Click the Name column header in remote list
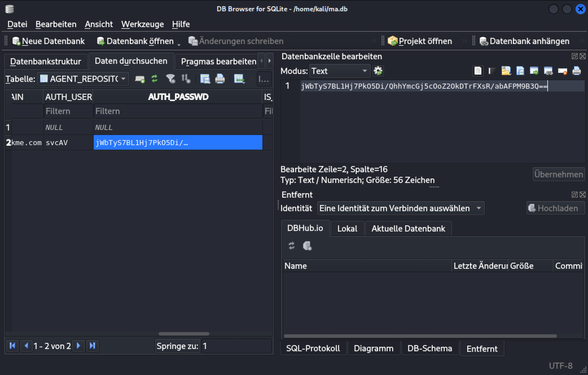Screen dimensions: 588x375 coord(367,266)
